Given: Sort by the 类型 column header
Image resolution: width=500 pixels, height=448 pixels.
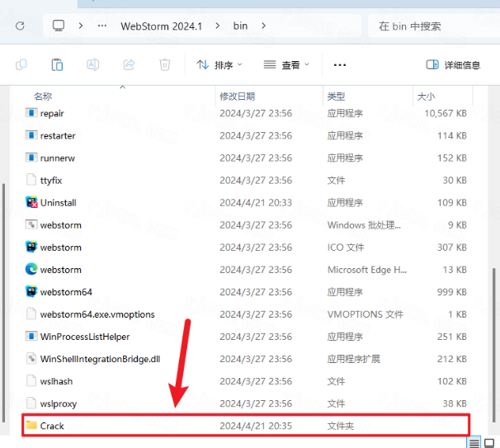Looking at the screenshot, I should tap(336, 97).
